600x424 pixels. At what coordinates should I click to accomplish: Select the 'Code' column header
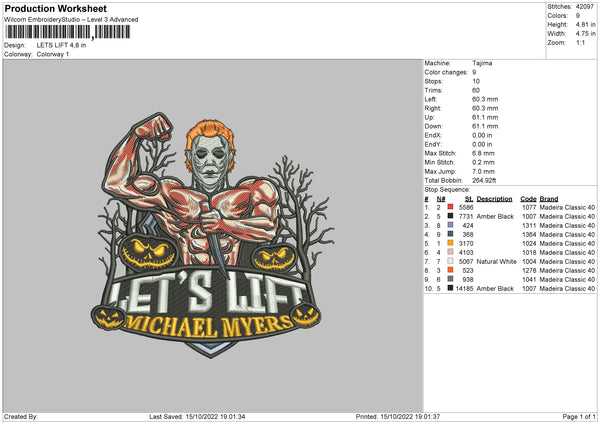pos(528,199)
